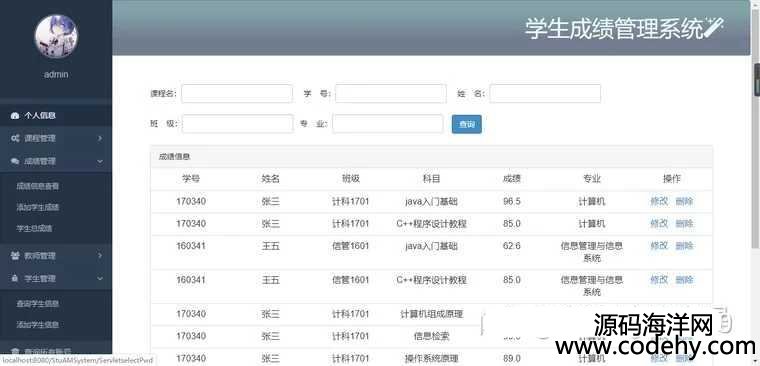Click the page's vertical scrollbar

pos(755,183)
